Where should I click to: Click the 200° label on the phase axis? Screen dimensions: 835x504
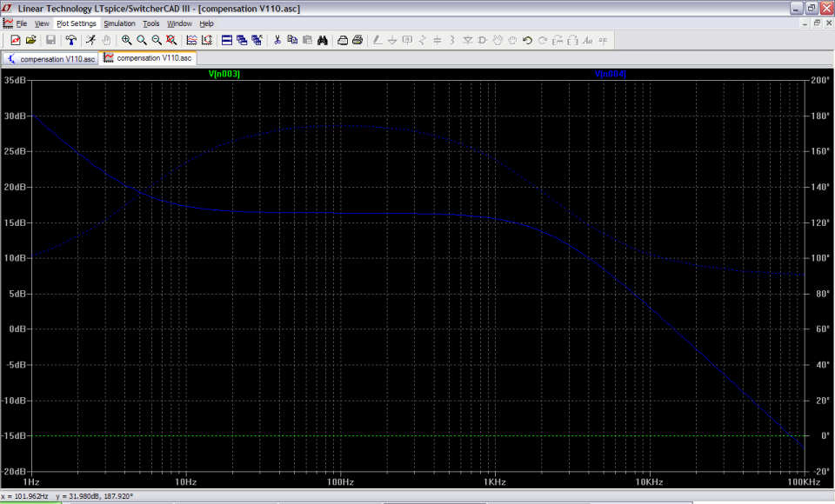point(820,80)
